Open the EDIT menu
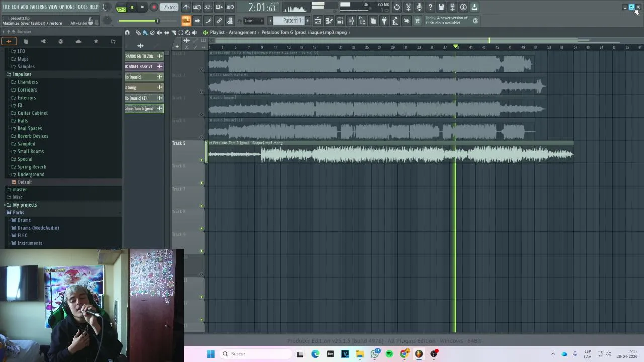This screenshot has height=362, width=644. [16, 7]
